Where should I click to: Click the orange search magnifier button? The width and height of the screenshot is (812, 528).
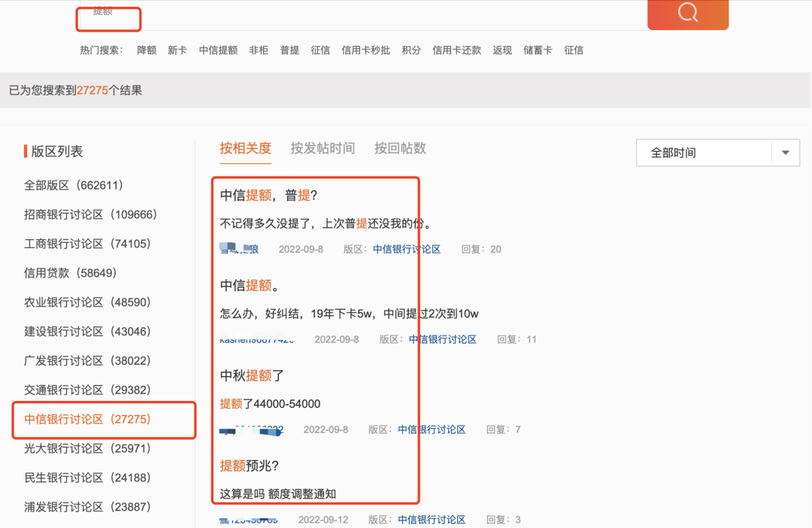[x=688, y=14]
